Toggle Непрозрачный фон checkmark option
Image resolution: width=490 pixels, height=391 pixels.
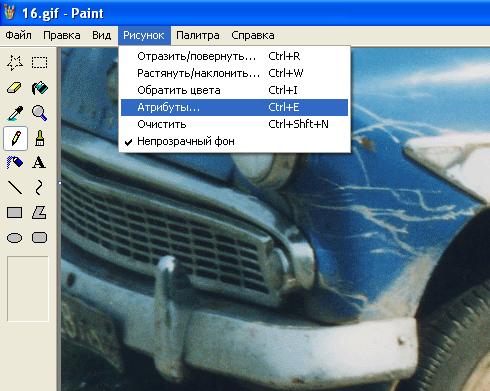(234, 141)
